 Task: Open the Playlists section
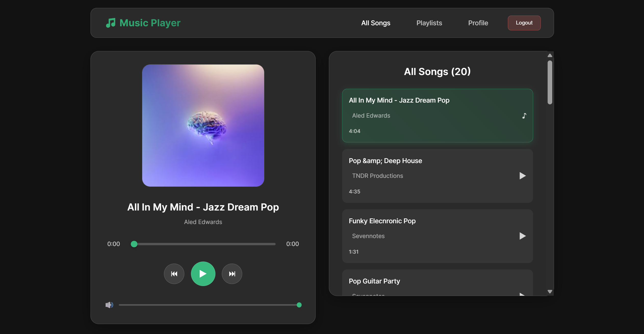click(429, 23)
